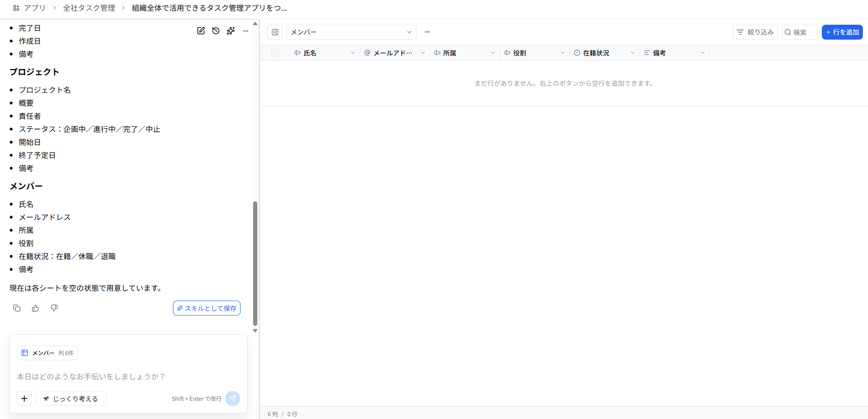This screenshot has height=419, width=868.
Task: Open the chat header more options ellipsis
Action: (x=246, y=31)
